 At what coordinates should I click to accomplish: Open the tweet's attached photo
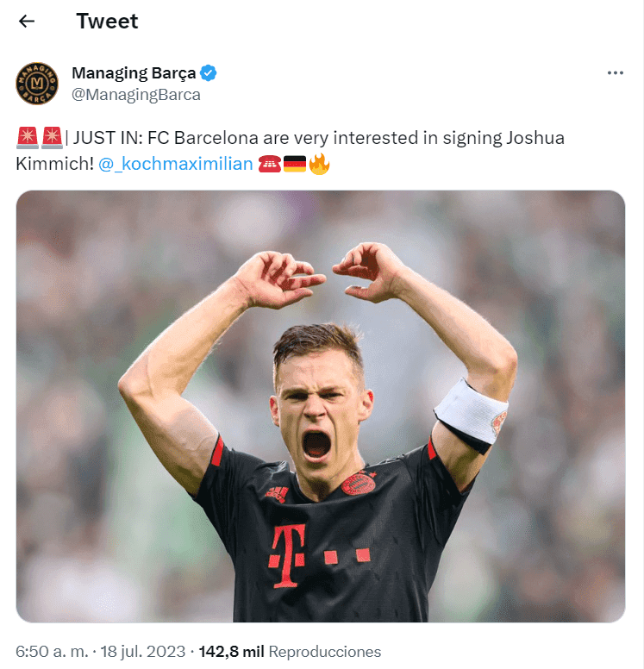(321, 405)
